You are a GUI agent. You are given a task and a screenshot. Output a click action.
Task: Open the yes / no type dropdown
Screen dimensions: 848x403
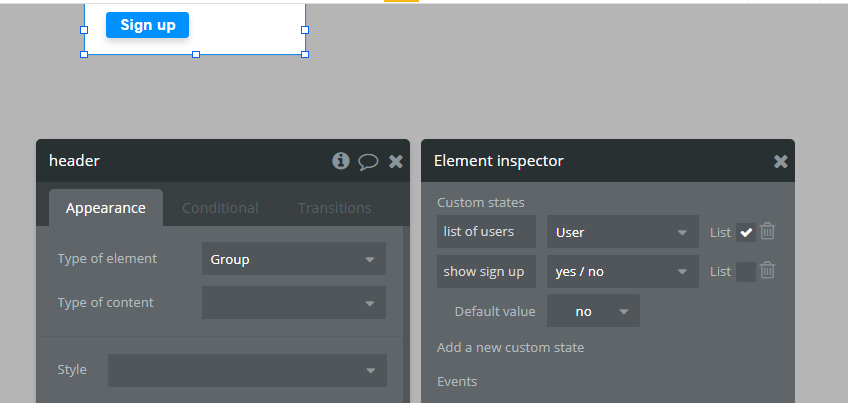622,271
